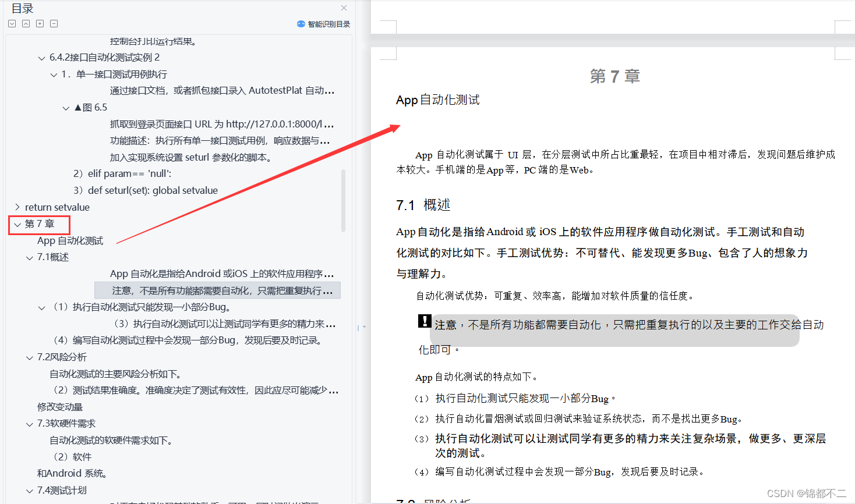Select outline entry 3）def seturl(set): global setvalue

(146, 190)
